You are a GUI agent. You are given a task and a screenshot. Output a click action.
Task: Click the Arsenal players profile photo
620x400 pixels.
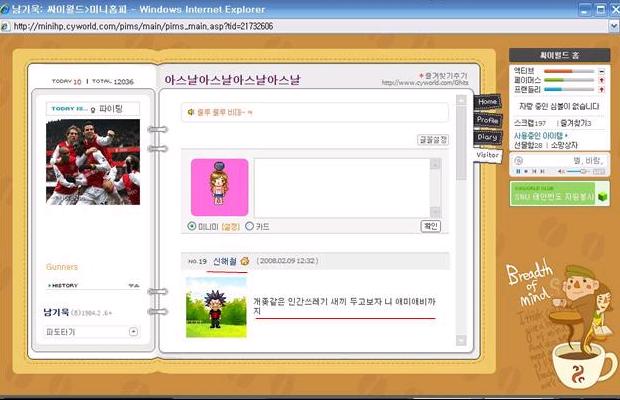[x=93, y=162]
